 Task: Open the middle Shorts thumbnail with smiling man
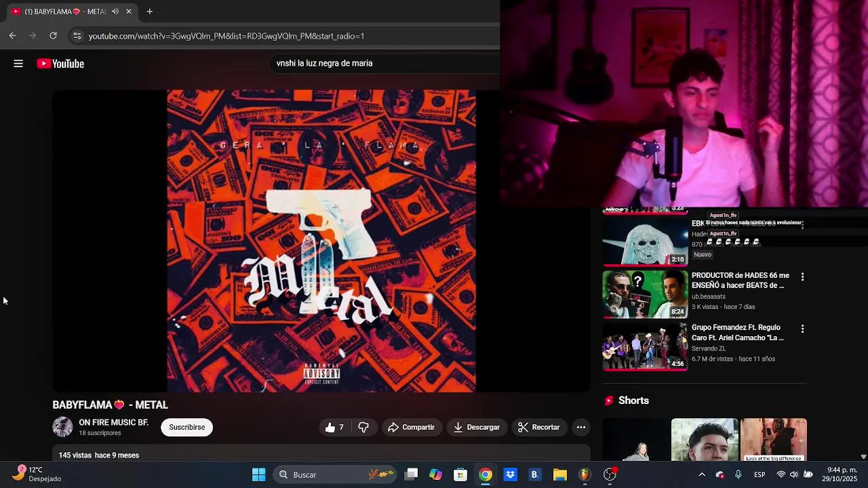(705, 440)
